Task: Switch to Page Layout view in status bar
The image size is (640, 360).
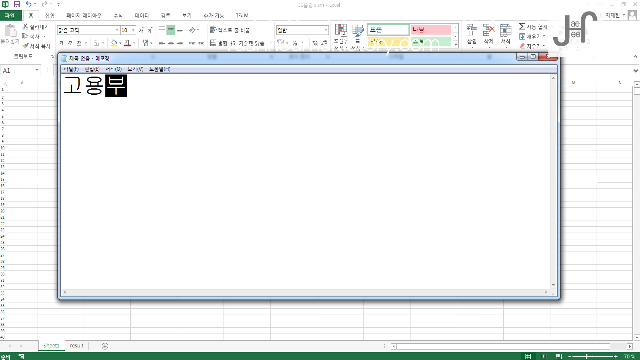Action: tap(544, 356)
